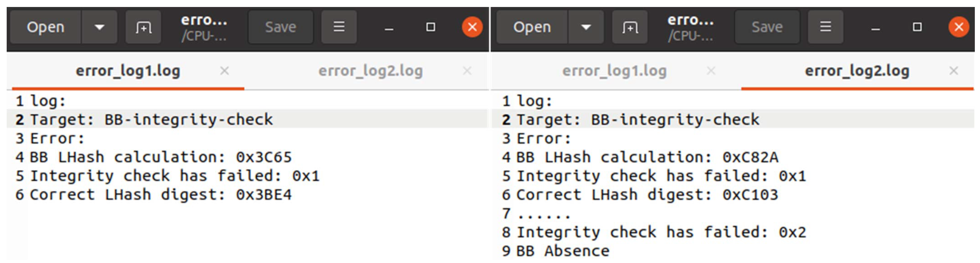Click Save in the right editor window
Viewport: 980px width, 263px height.
767,27
